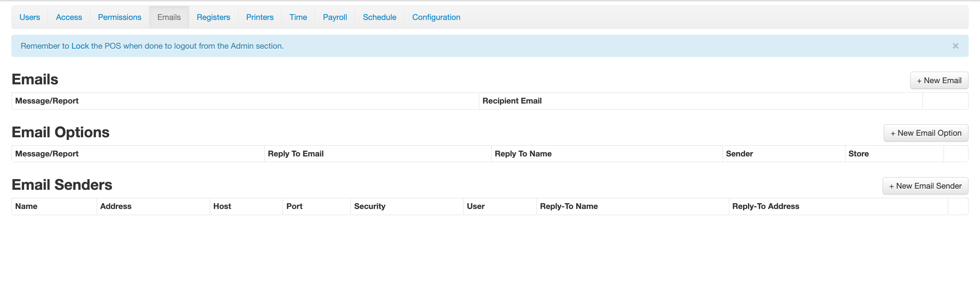Viewport: 980px width, 296px height.
Task: Switch to the Printers tab
Action: tap(260, 17)
